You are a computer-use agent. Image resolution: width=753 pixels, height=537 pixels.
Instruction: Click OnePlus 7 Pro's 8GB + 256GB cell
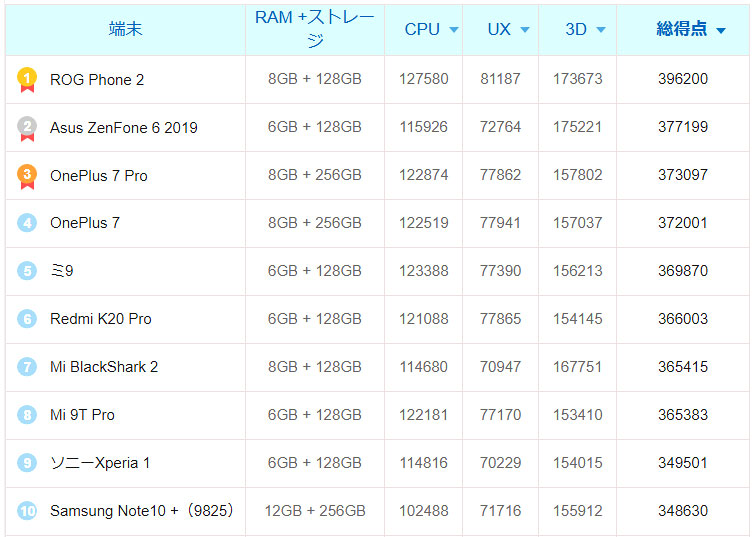point(315,175)
